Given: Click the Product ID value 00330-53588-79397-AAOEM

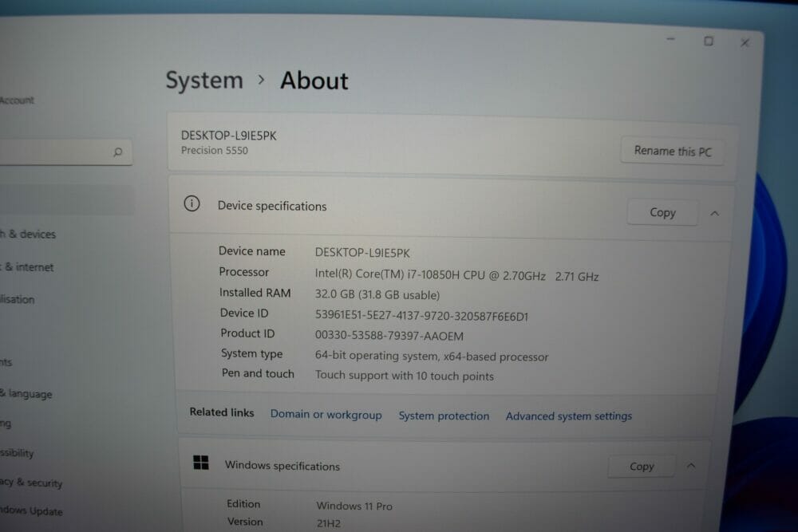Looking at the screenshot, I should click(389, 336).
